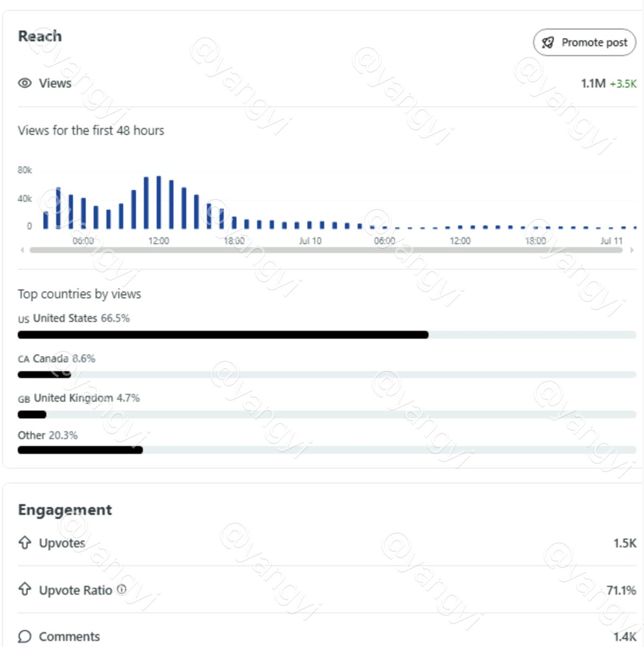644x647 pixels.
Task: Click the United Kingdom 4.7% bar
Action: coord(327,415)
